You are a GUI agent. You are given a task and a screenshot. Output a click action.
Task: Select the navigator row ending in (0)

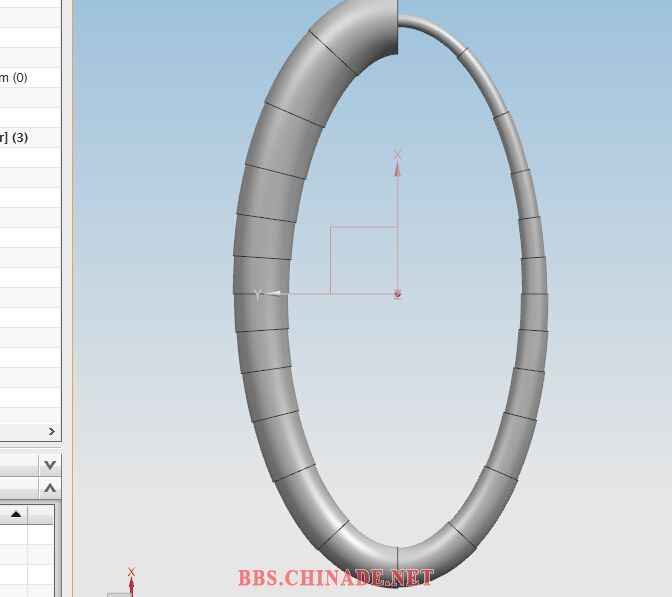20,77
